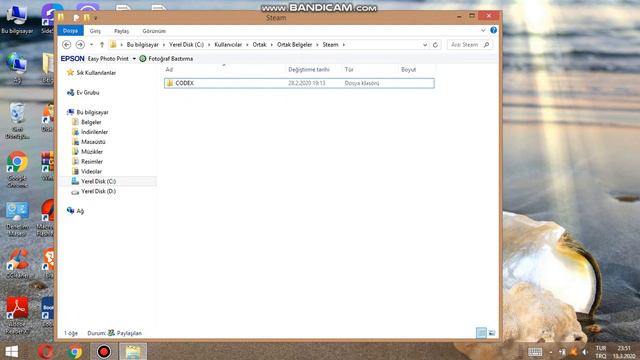640x360 pixels.
Task: Expand the address bar history dropdown
Action: 425,45
